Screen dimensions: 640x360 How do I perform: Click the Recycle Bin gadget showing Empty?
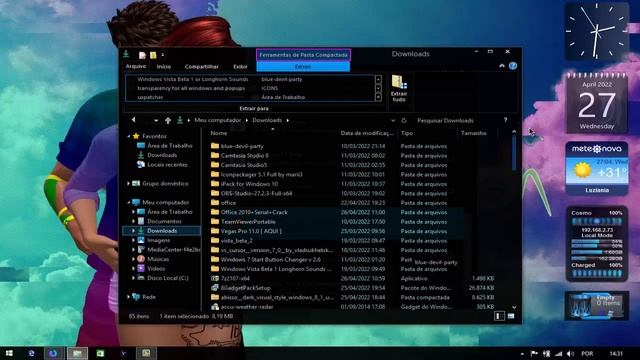click(x=597, y=306)
